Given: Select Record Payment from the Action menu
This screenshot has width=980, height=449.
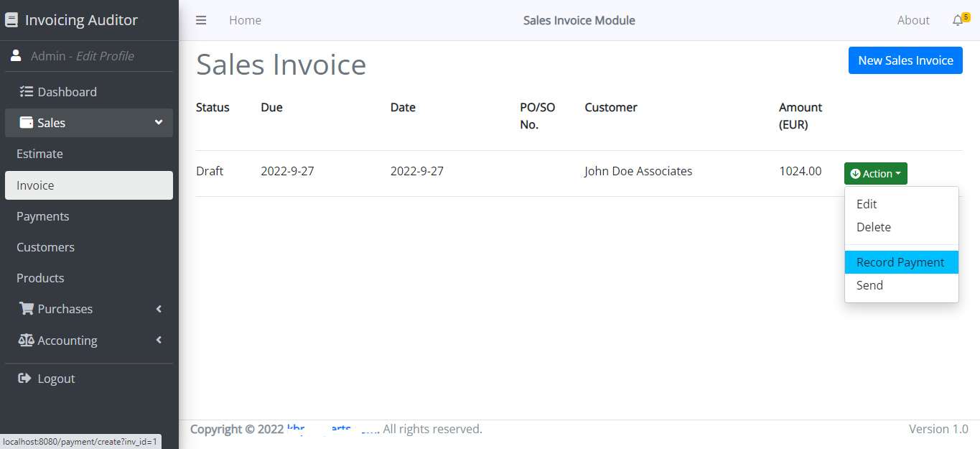Looking at the screenshot, I should [900, 262].
